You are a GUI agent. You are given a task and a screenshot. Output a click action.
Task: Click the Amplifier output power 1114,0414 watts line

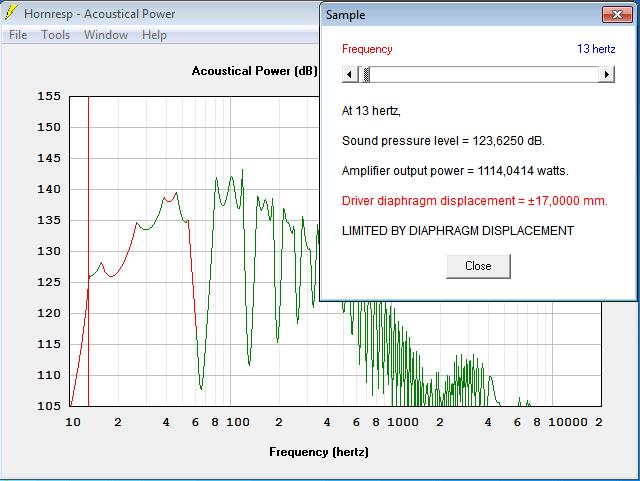[x=455, y=171]
